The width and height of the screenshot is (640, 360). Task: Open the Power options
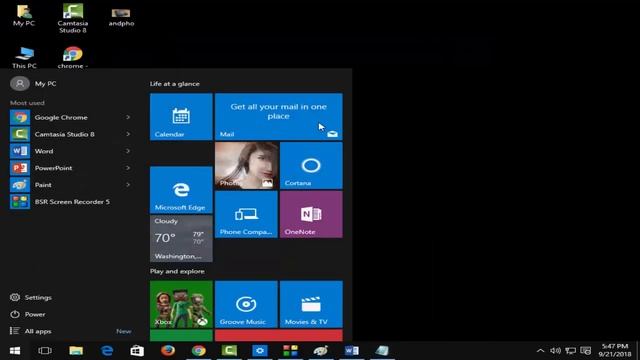(28, 314)
